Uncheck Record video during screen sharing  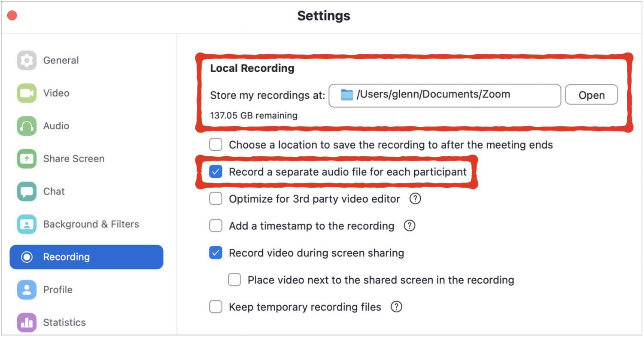pyautogui.click(x=216, y=253)
